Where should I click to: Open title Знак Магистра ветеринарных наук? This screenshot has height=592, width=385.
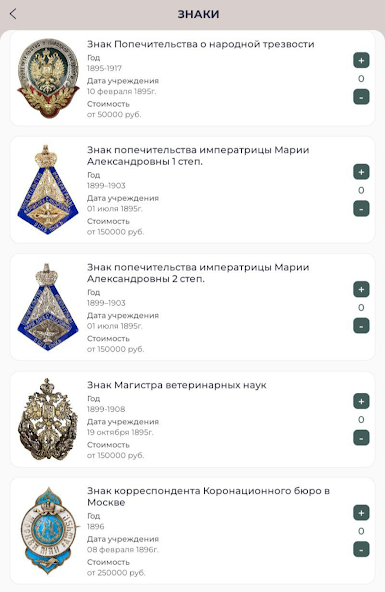coord(177,385)
